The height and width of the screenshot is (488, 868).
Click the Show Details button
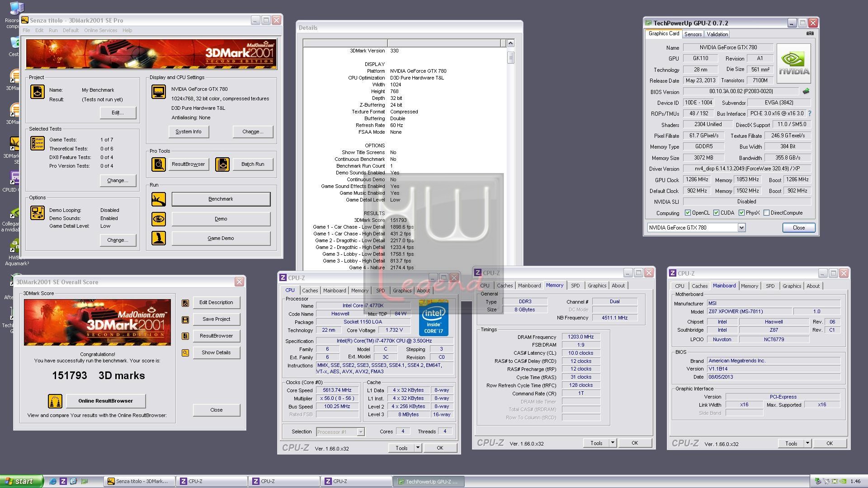point(216,352)
